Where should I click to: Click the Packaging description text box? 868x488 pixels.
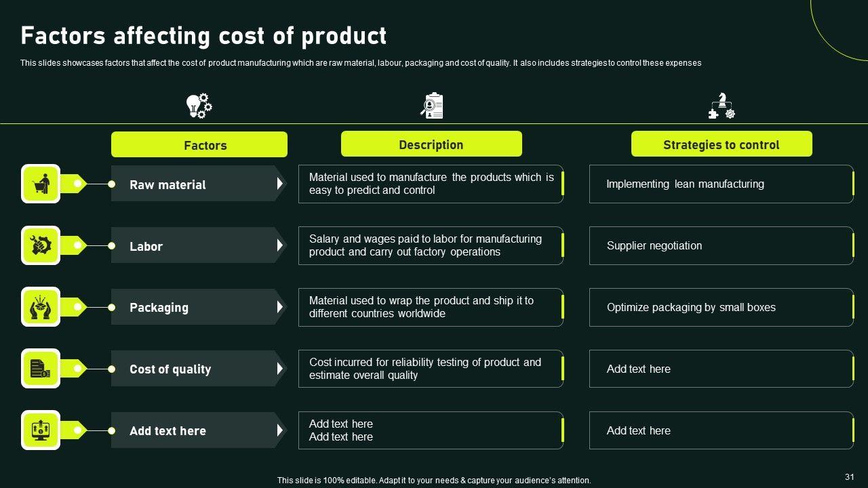click(x=431, y=307)
